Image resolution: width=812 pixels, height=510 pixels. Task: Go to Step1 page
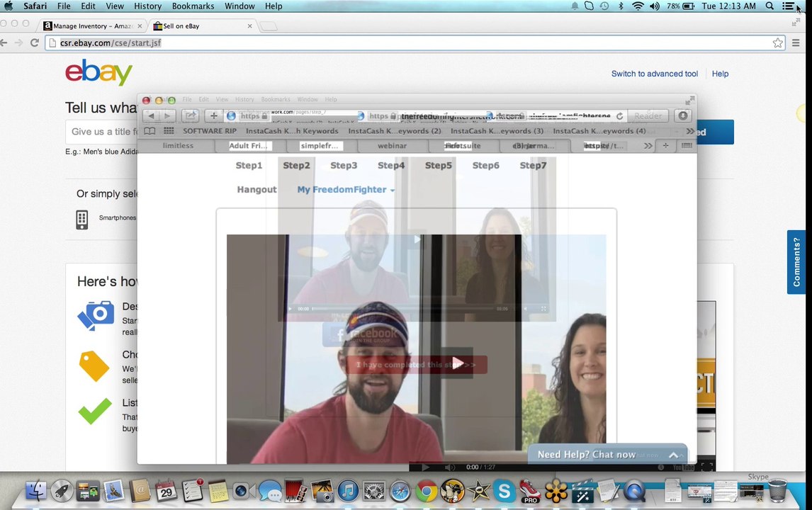(x=249, y=166)
